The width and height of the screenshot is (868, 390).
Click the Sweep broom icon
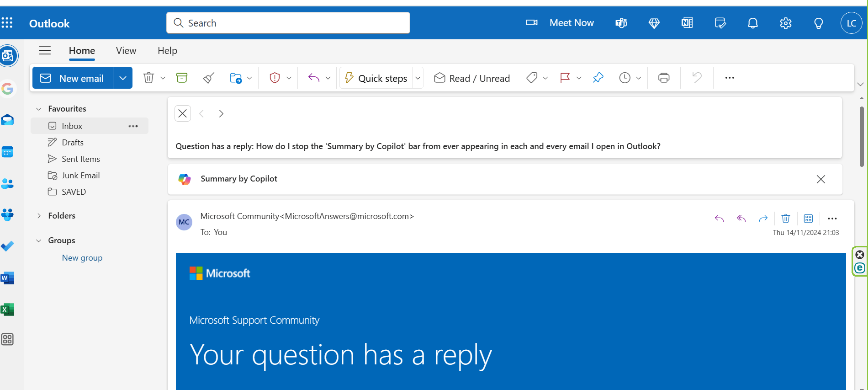[x=209, y=78]
